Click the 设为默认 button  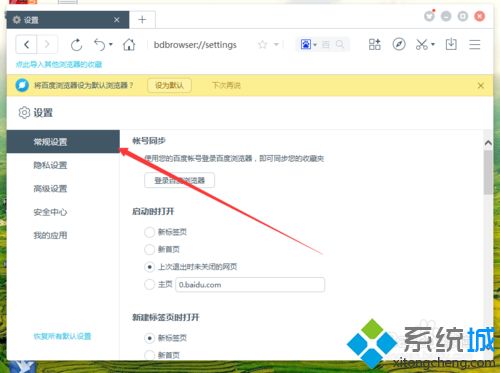[169, 85]
